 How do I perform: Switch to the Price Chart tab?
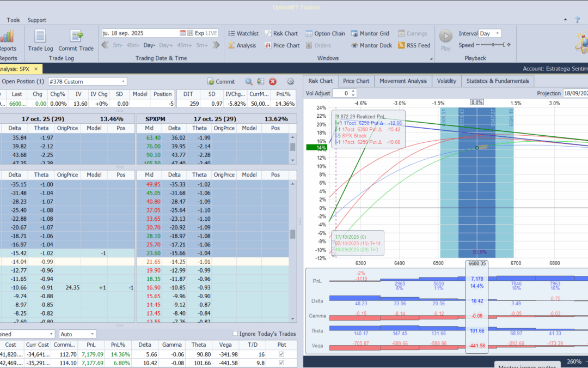pyautogui.click(x=356, y=81)
